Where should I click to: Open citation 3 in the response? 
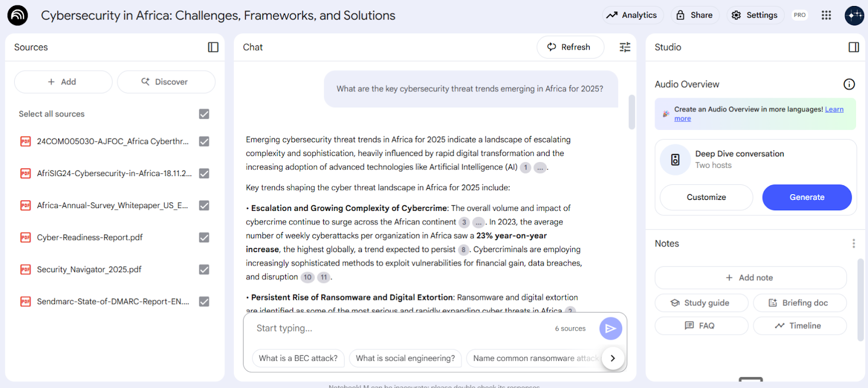click(x=464, y=222)
